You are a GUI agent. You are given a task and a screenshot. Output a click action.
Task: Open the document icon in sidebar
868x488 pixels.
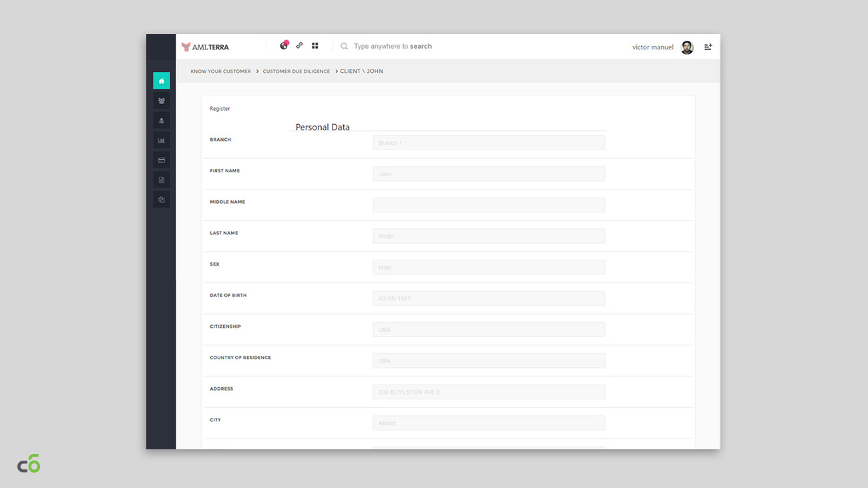click(161, 180)
